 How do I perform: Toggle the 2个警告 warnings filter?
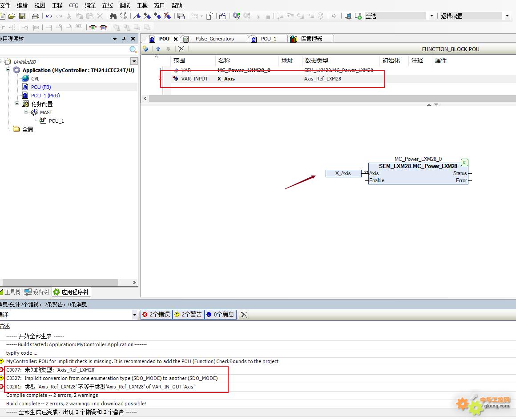[189, 315]
